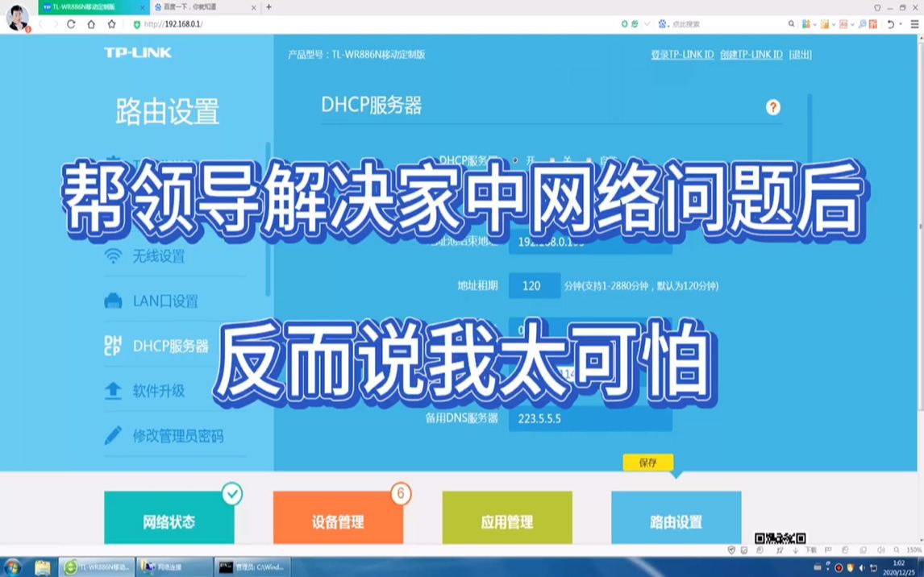Close the TL-WR886N browser tab
Screen dimensions: 924x577
(x=142, y=7)
